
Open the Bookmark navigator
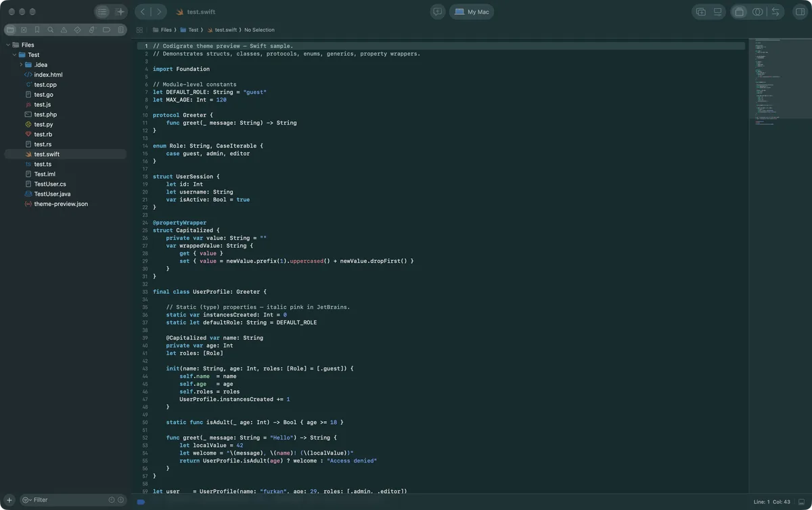(37, 30)
